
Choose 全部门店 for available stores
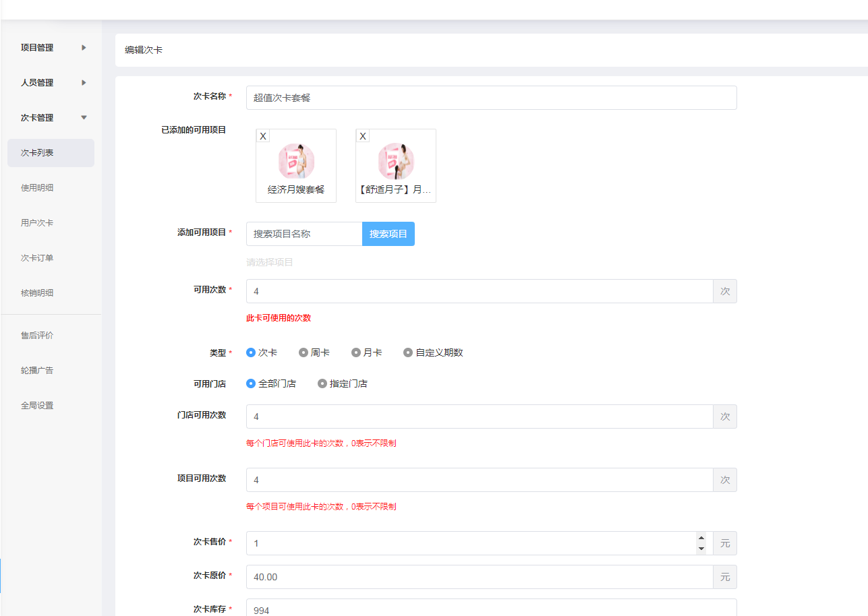(x=251, y=383)
